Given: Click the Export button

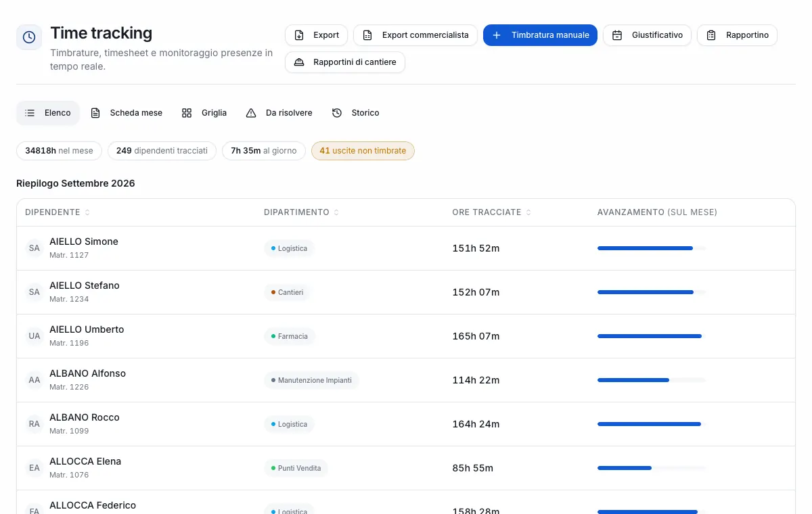Looking at the screenshot, I should tap(317, 35).
